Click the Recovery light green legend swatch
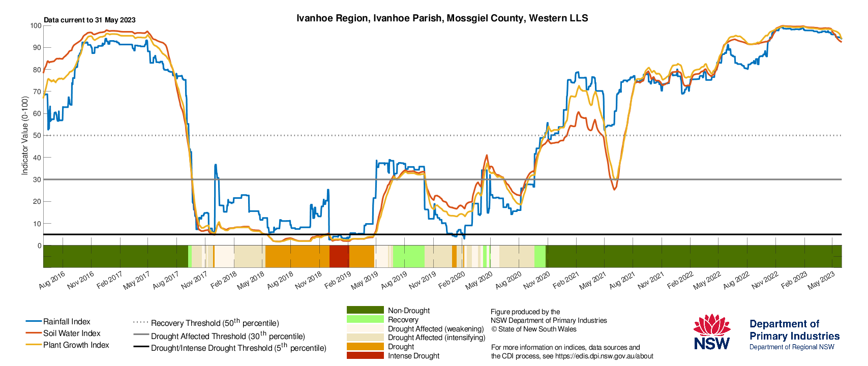Screen dimensions: 868x366 click(x=365, y=319)
